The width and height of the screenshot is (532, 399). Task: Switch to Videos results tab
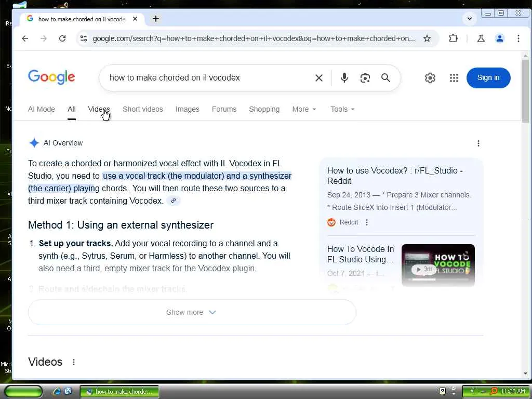(x=99, y=109)
